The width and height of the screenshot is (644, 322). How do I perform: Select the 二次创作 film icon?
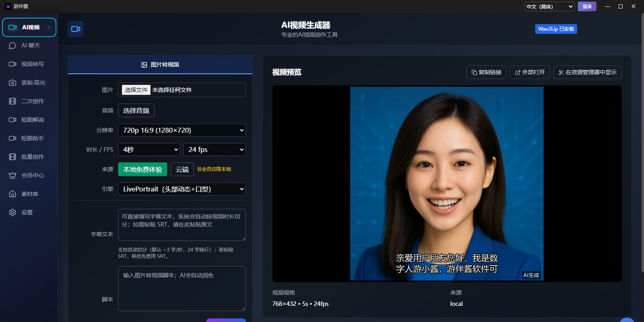(x=12, y=101)
